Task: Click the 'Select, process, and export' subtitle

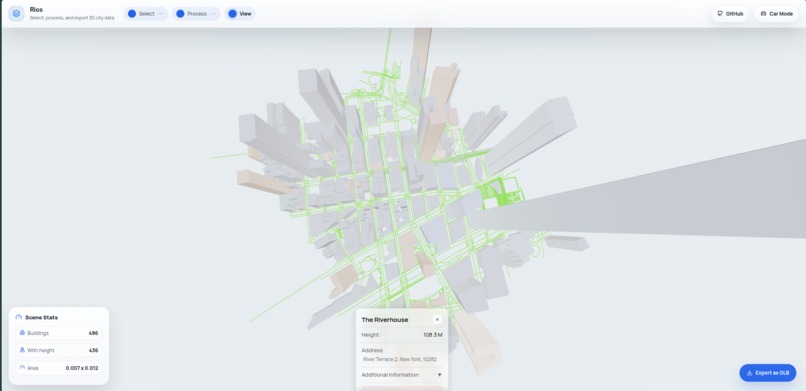Action: [72, 18]
